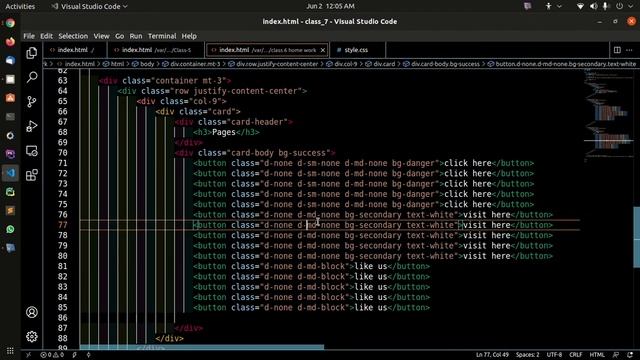Viewport: 640px width, 360px height.
Task: Click the Pages heading text on line 68
Action: pos(224,132)
